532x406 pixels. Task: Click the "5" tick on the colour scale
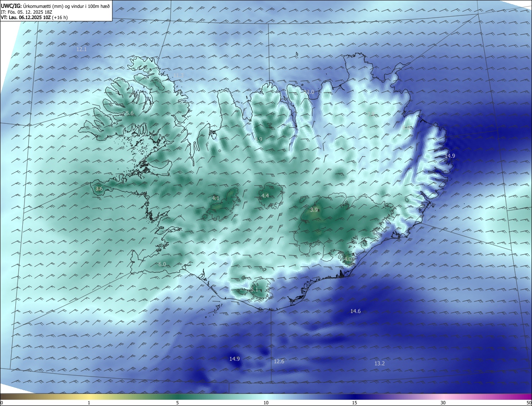coord(177,403)
